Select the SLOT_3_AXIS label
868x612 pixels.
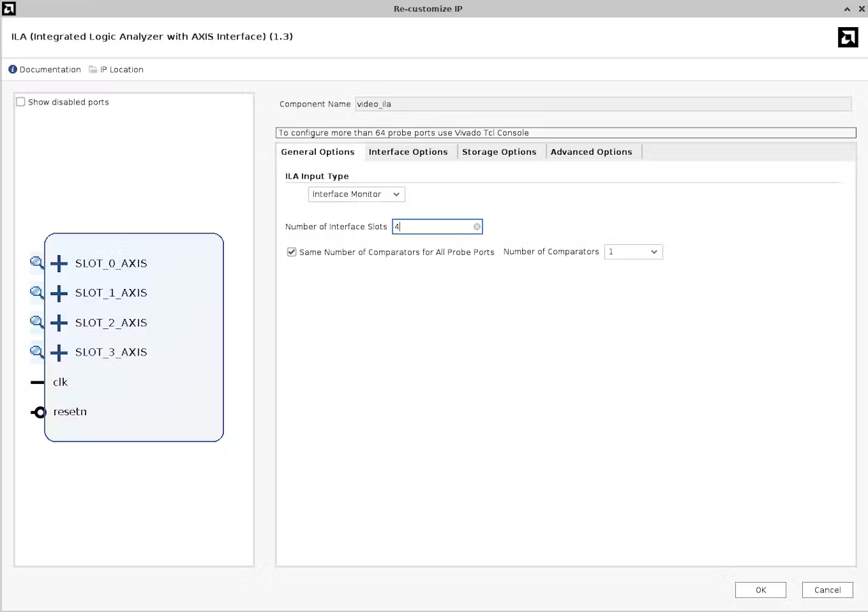click(111, 352)
